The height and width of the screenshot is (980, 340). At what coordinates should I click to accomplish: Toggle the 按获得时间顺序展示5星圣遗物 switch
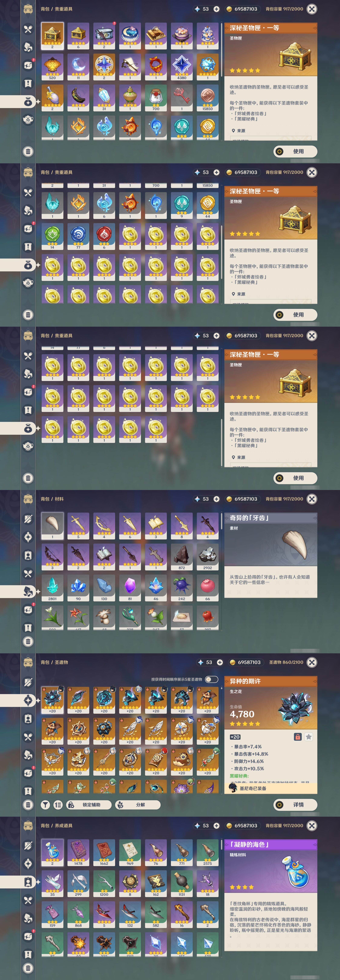point(211,679)
